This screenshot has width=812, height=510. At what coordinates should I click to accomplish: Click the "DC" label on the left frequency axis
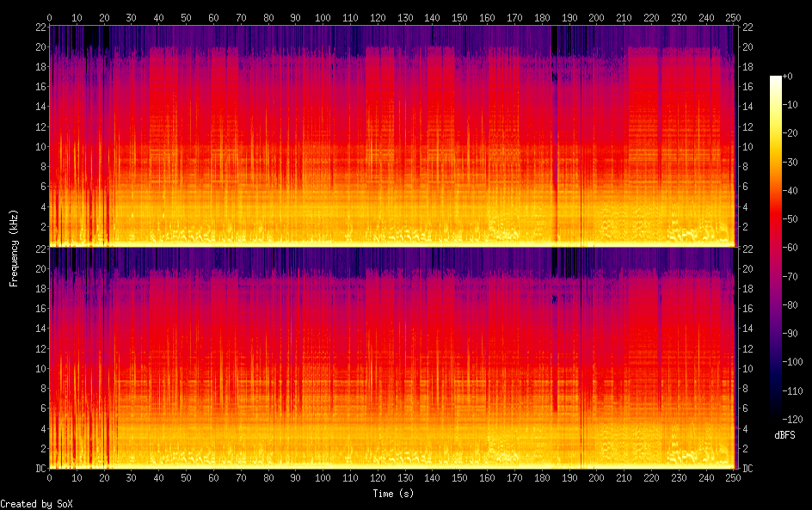[41, 469]
